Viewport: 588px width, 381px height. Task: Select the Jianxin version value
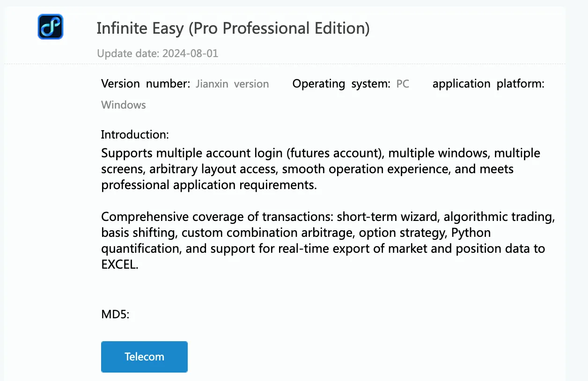(x=232, y=84)
